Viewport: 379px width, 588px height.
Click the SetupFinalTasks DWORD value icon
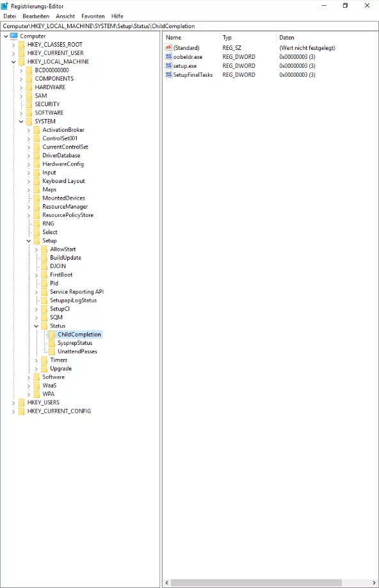click(x=168, y=75)
